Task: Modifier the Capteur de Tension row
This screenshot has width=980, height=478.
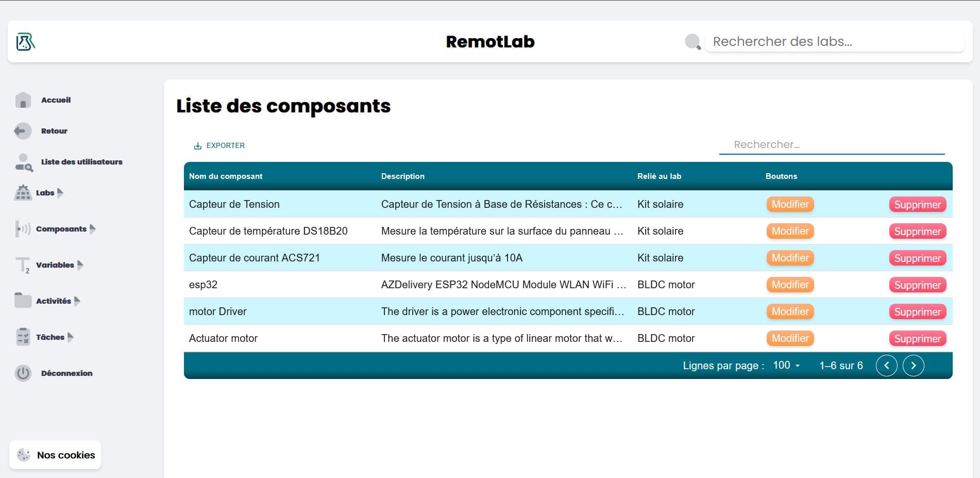Action: [790, 204]
